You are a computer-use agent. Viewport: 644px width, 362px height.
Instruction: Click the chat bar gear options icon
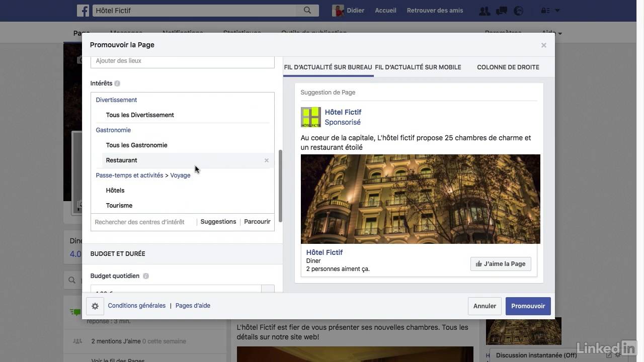click(618, 355)
